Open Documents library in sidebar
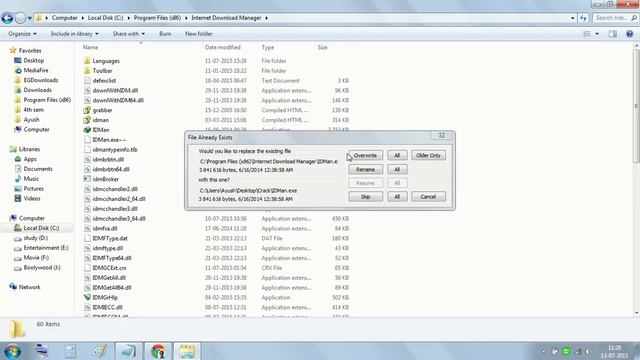This screenshot has height=360, width=640. point(38,169)
